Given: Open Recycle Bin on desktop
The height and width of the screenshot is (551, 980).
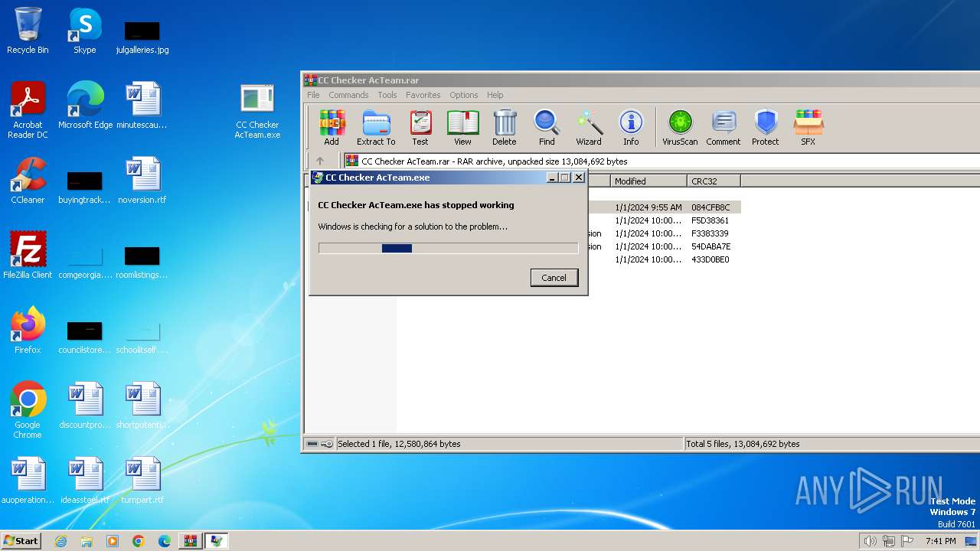Looking at the screenshot, I should [x=28, y=31].
